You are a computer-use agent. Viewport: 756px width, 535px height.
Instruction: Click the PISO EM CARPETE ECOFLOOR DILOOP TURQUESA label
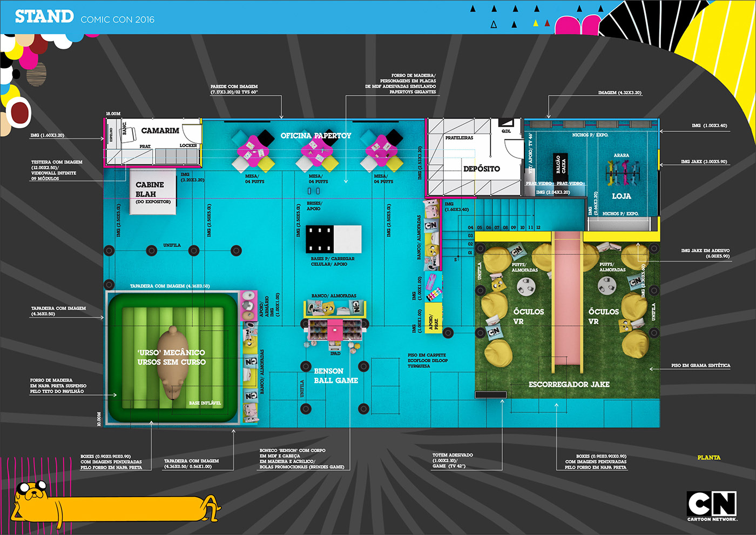coord(428,360)
